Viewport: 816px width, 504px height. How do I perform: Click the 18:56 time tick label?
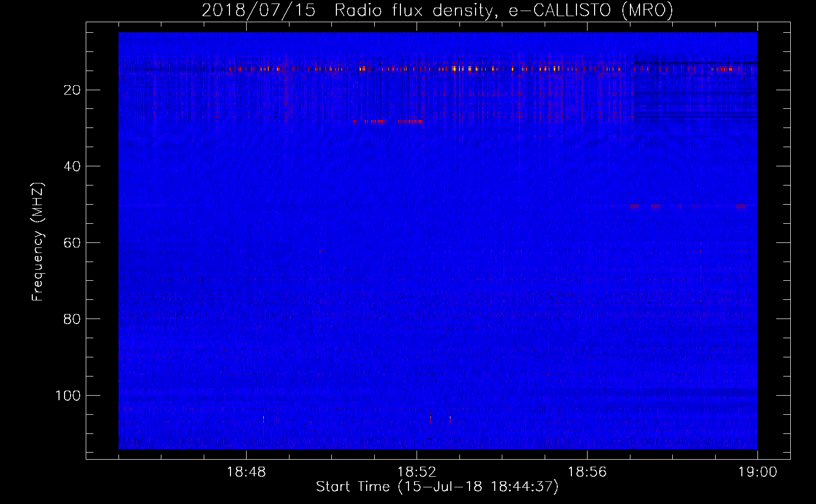(587, 472)
